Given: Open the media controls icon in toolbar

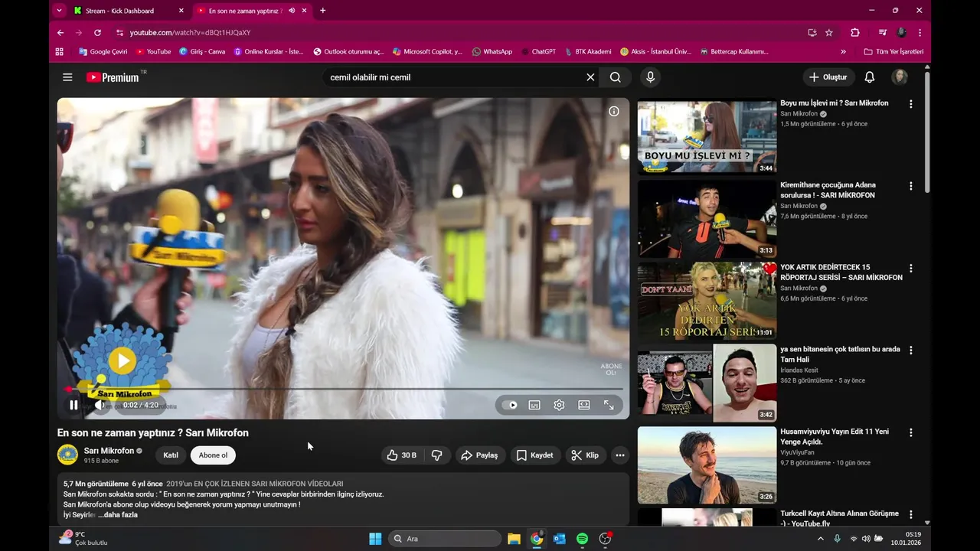Looking at the screenshot, I should click(883, 33).
